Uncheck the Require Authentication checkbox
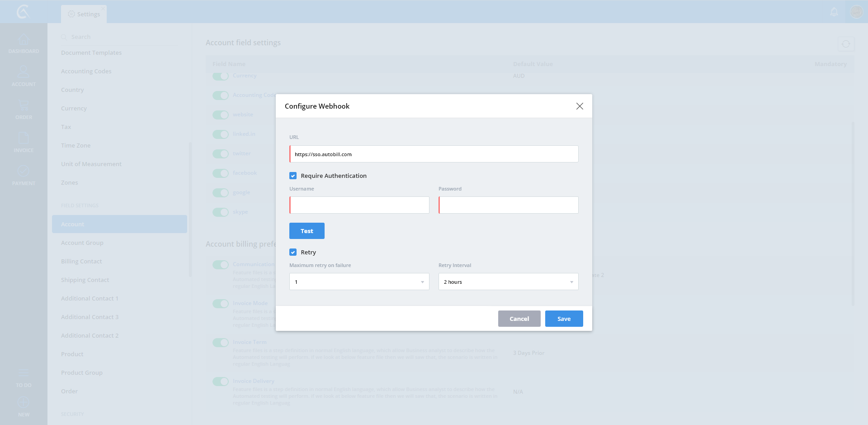 point(293,176)
